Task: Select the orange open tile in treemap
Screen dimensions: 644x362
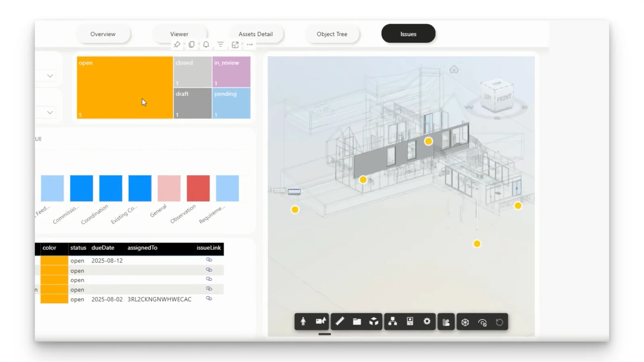Action: coord(125,87)
